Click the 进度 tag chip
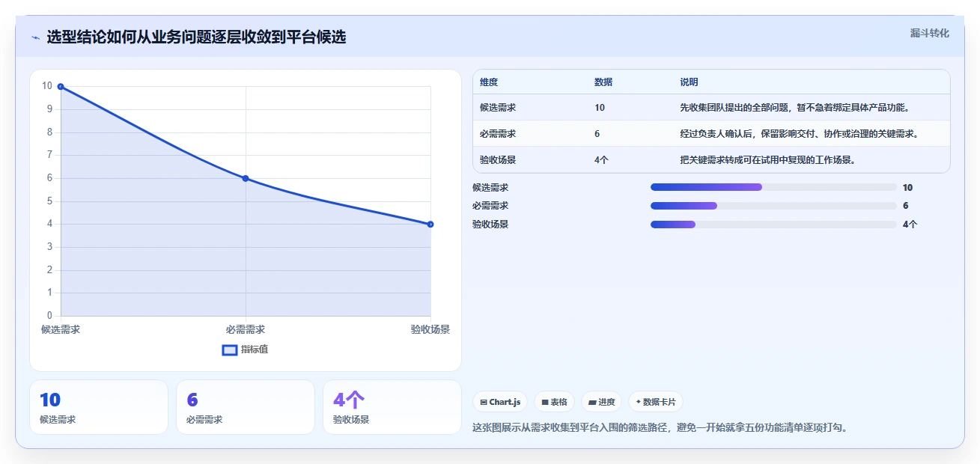Image resolution: width=980 pixels, height=464 pixels. tap(601, 402)
